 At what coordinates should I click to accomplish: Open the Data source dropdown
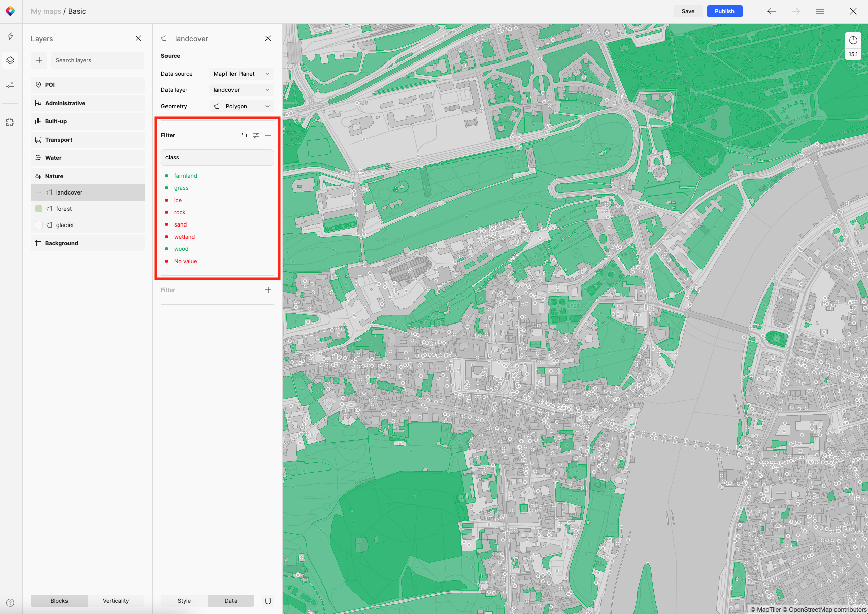(x=241, y=74)
